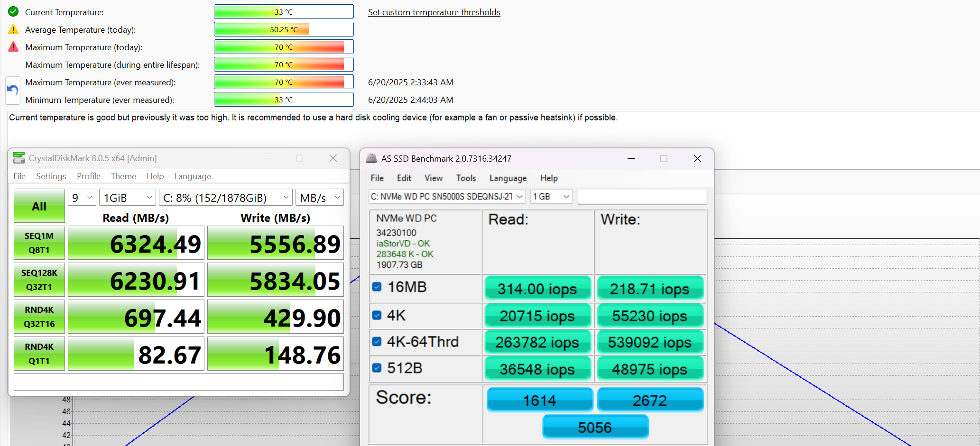This screenshot has width=980, height=446.
Task: Click SEQ1M read result 6324.49
Action: (136, 243)
